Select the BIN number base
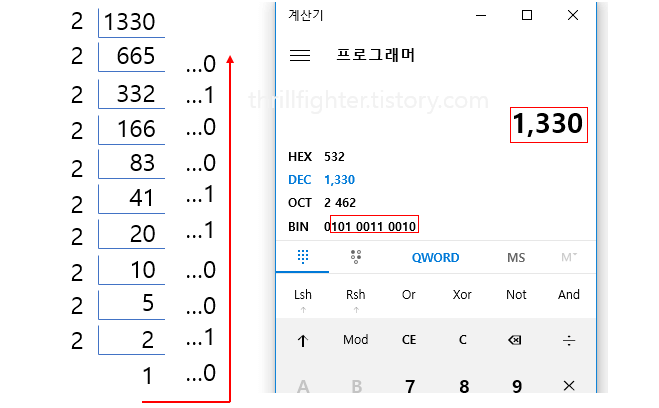This screenshot has width=659, height=408. click(x=298, y=227)
